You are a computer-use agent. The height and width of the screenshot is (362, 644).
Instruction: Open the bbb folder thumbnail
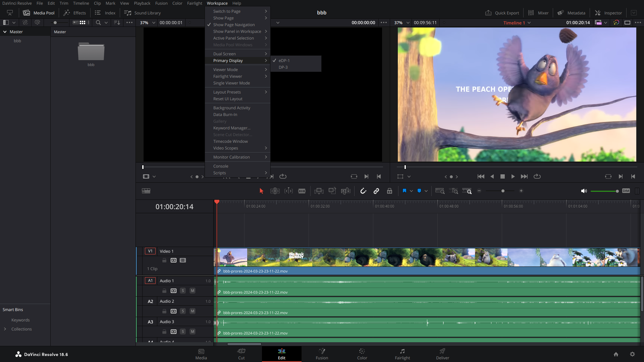tap(91, 51)
